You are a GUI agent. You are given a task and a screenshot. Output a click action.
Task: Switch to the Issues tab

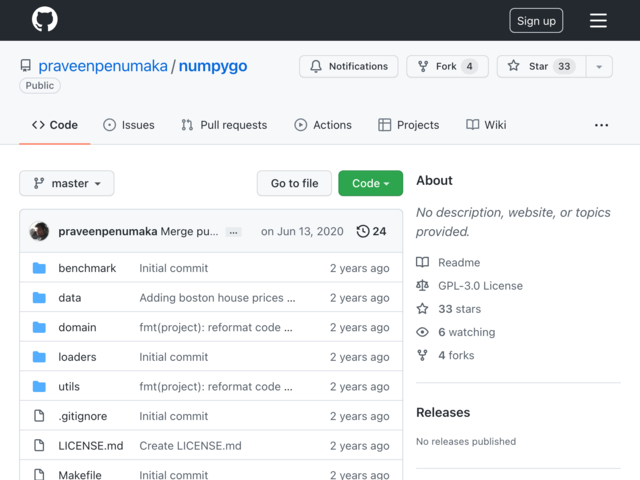pyautogui.click(x=129, y=125)
